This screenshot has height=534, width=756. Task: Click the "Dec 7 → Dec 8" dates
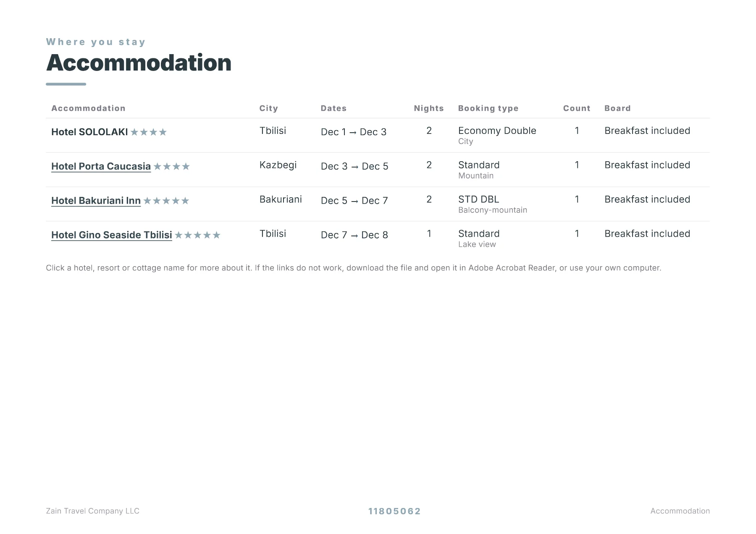pos(354,235)
